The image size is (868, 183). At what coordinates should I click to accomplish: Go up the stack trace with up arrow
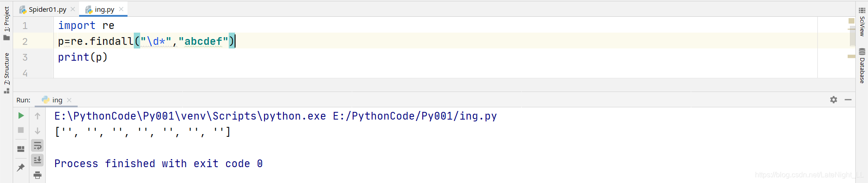point(38,116)
